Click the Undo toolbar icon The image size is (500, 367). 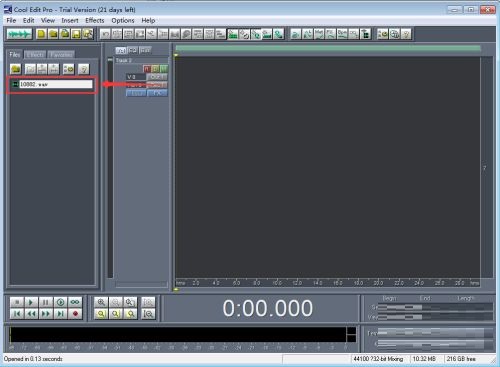[105, 34]
